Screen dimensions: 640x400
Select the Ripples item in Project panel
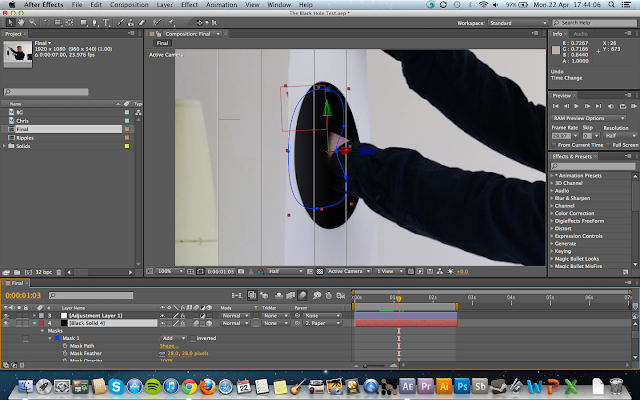[x=24, y=138]
